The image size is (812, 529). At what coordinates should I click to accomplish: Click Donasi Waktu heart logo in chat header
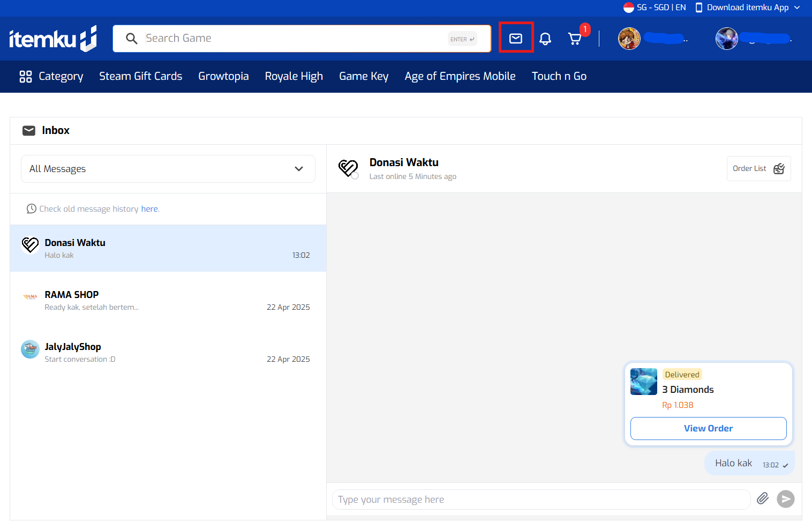(348, 168)
